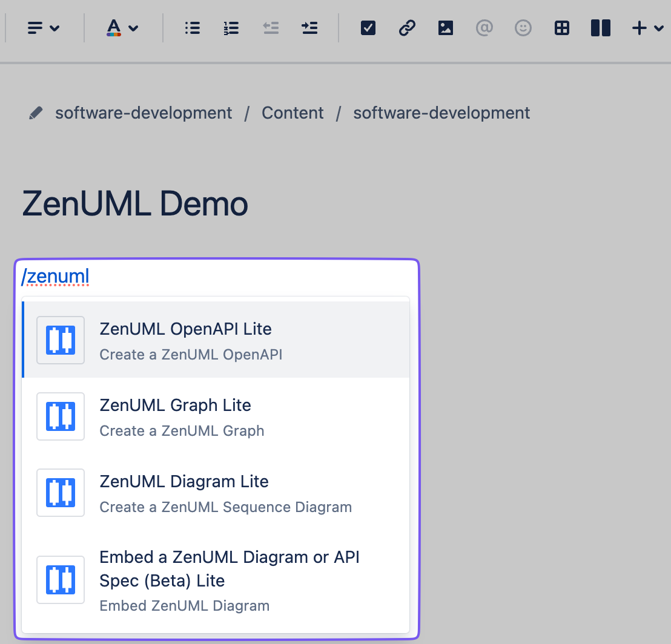Insert an image
Screen dimensions: 671x644
(445, 28)
